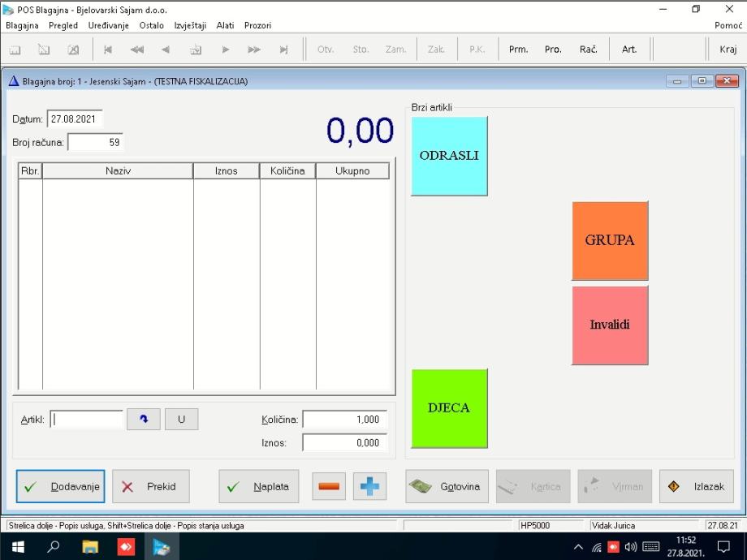Open the Pregled menu
The width and height of the screenshot is (747, 560).
pyautogui.click(x=63, y=25)
